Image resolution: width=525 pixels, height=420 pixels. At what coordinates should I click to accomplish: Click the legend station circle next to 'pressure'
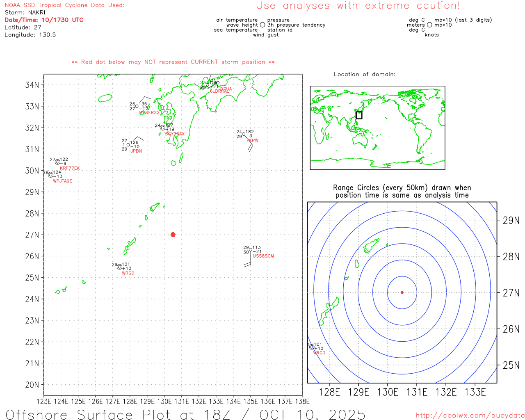262,25
